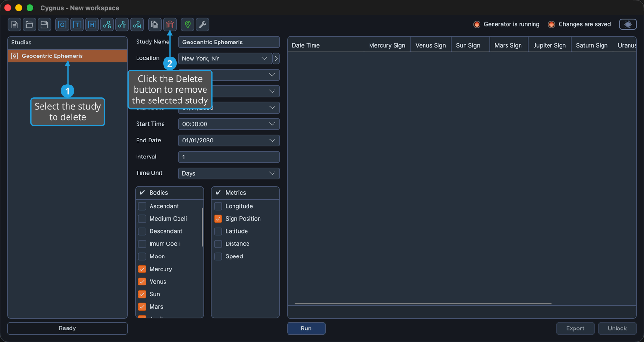Uncheck the Mercury body

coord(142,269)
